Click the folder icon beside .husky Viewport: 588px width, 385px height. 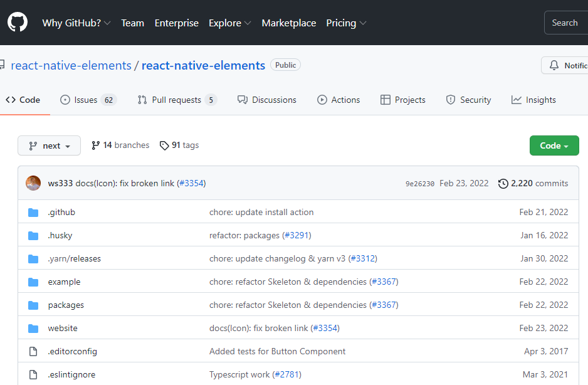click(33, 236)
